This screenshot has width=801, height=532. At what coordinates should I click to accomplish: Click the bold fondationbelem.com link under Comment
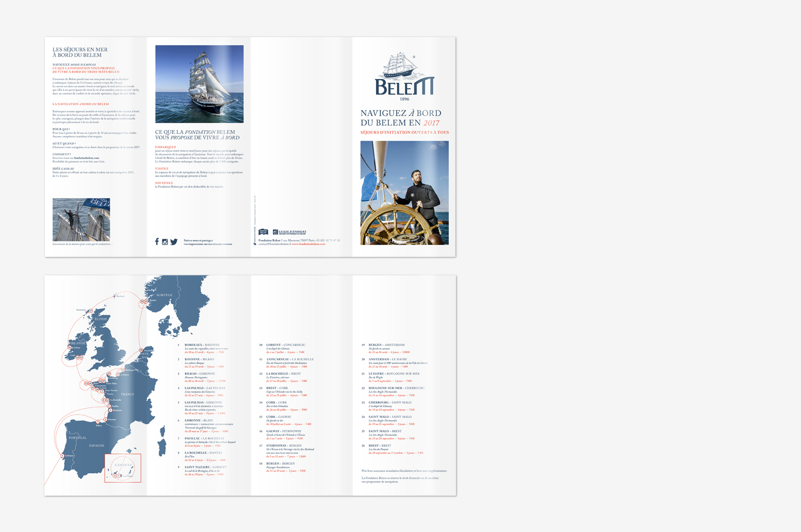(x=87, y=158)
